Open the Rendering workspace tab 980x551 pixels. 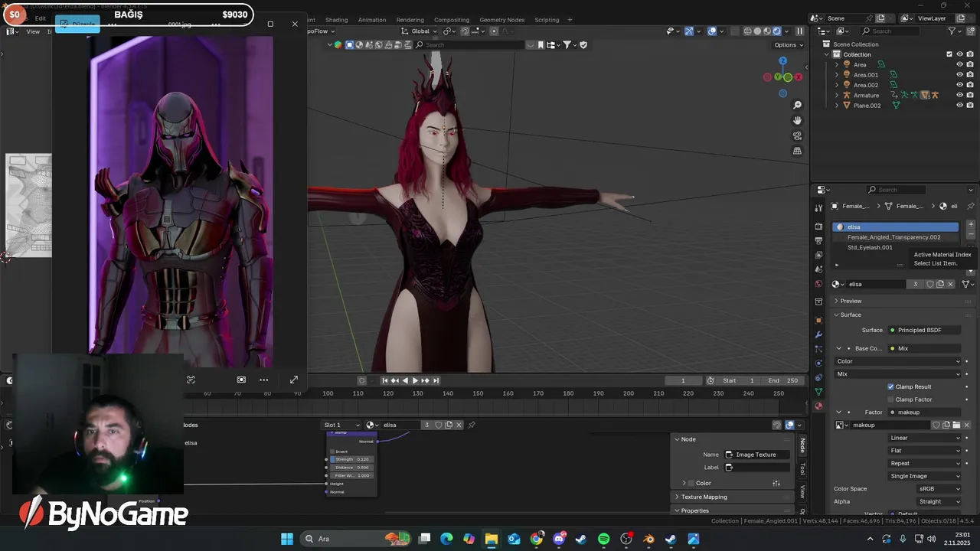click(x=410, y=20)
